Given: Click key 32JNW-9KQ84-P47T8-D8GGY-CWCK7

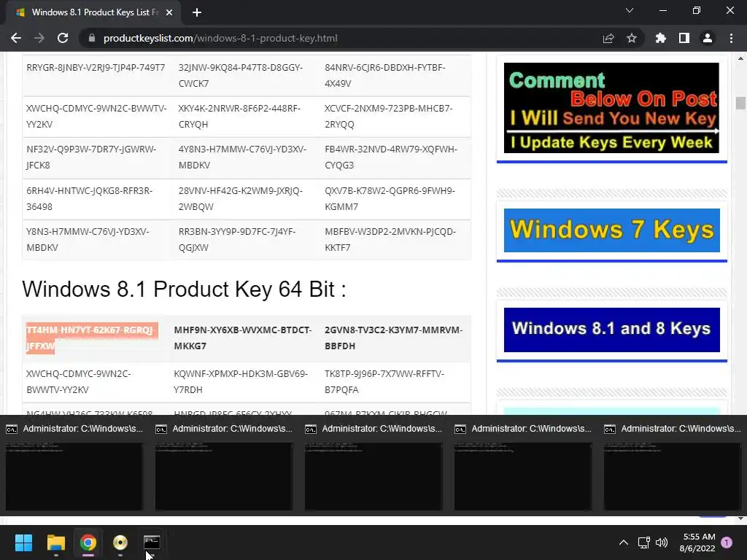Looking at the screenshot, I should click(x=241, y=75).
